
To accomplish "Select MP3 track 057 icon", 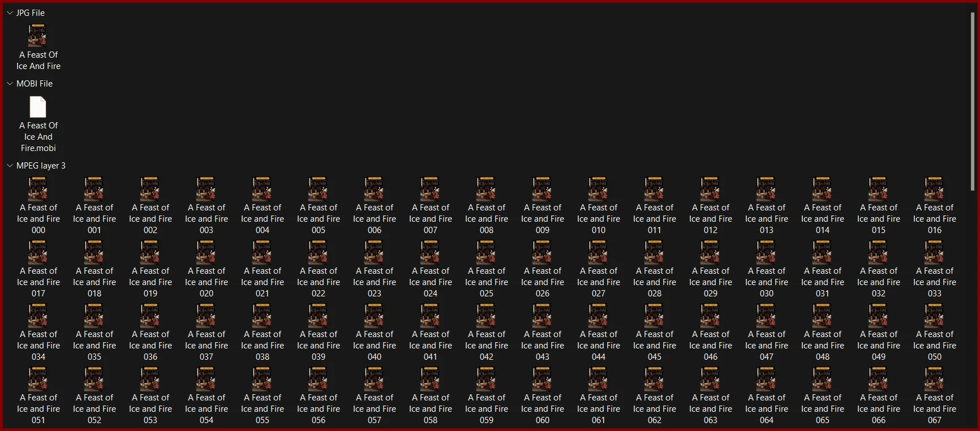I will click(374, 379).
